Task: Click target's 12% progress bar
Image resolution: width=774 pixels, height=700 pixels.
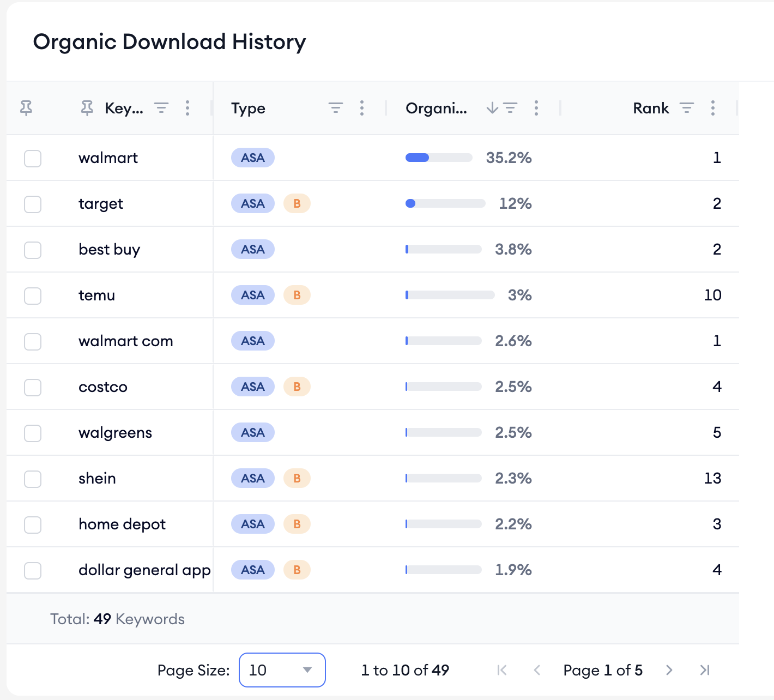Action: tap(445, 203)
